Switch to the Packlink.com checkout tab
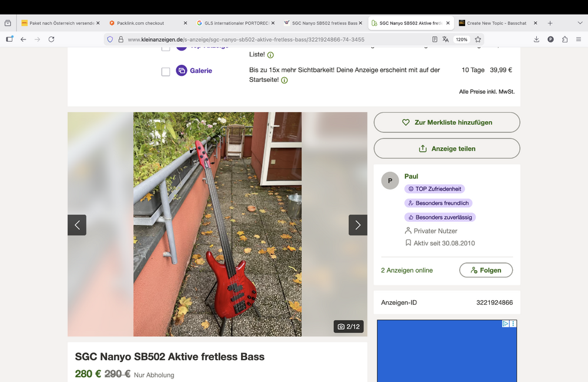This screenshot has height=382, width=588. click(x=141, y=23)
